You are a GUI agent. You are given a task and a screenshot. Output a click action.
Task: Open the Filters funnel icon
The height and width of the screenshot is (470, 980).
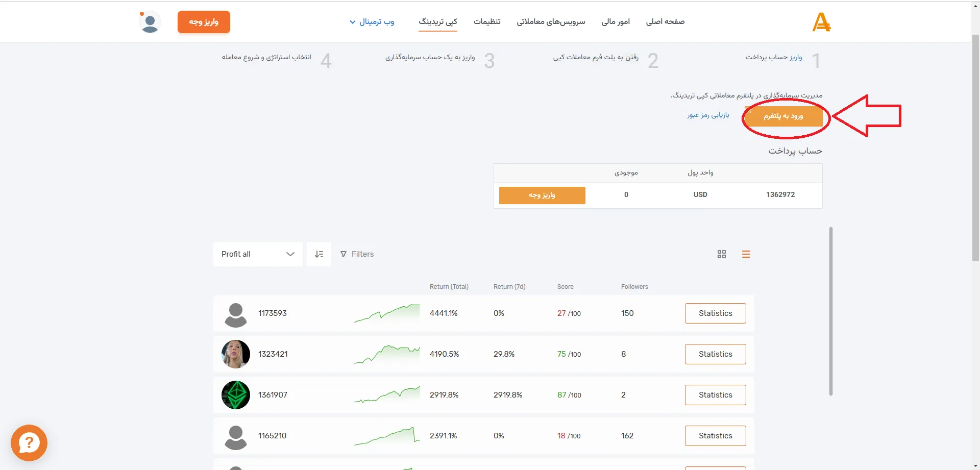pos(344,254)
